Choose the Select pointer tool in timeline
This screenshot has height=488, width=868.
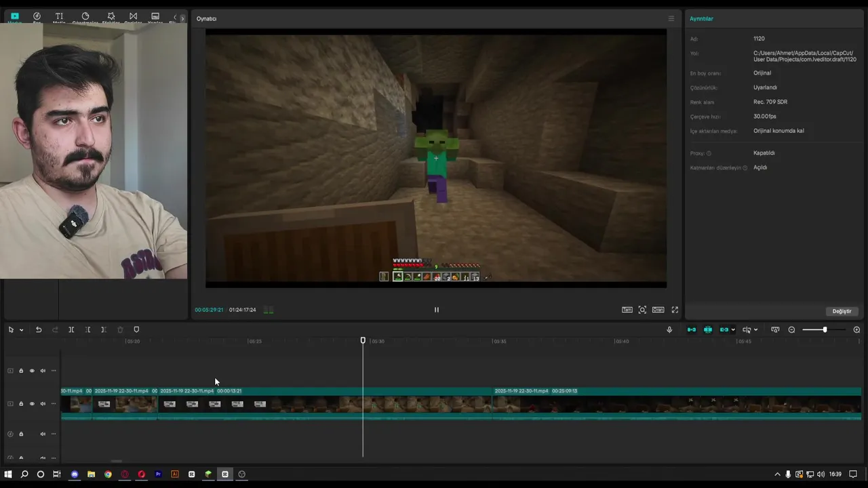11,330
